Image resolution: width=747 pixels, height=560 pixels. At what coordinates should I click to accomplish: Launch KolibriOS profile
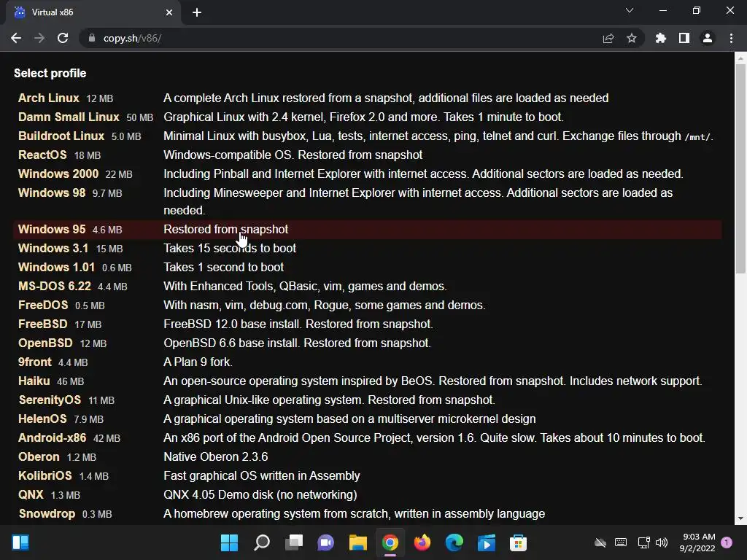(x=44, y=476)
